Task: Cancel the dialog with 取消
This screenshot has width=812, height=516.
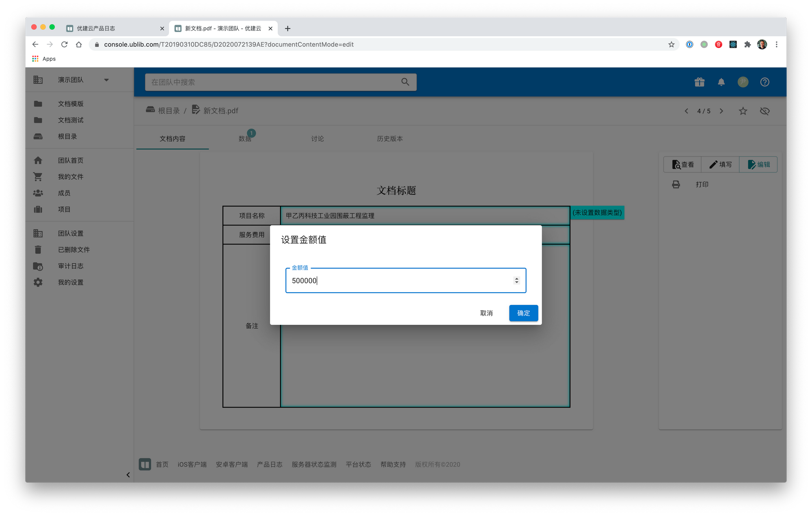Action: (x=486, y=313)
